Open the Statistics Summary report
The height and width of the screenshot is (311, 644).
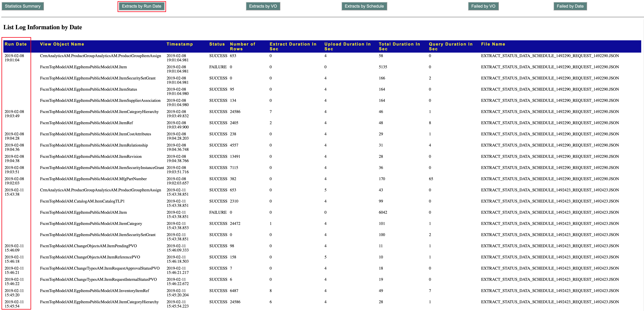coord(23,6)
